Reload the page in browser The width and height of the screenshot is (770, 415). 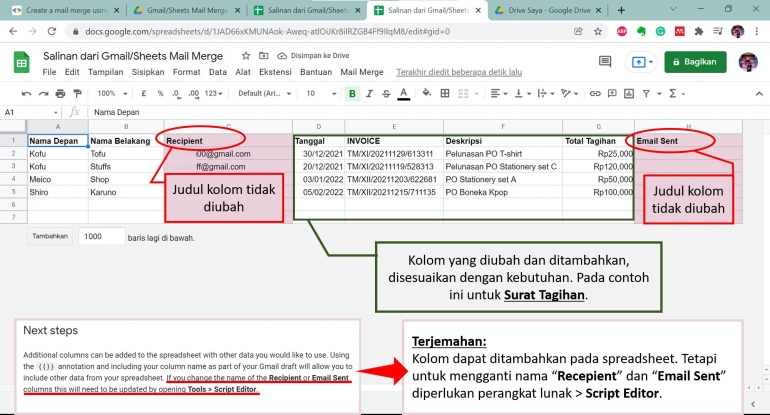point(52,31)
